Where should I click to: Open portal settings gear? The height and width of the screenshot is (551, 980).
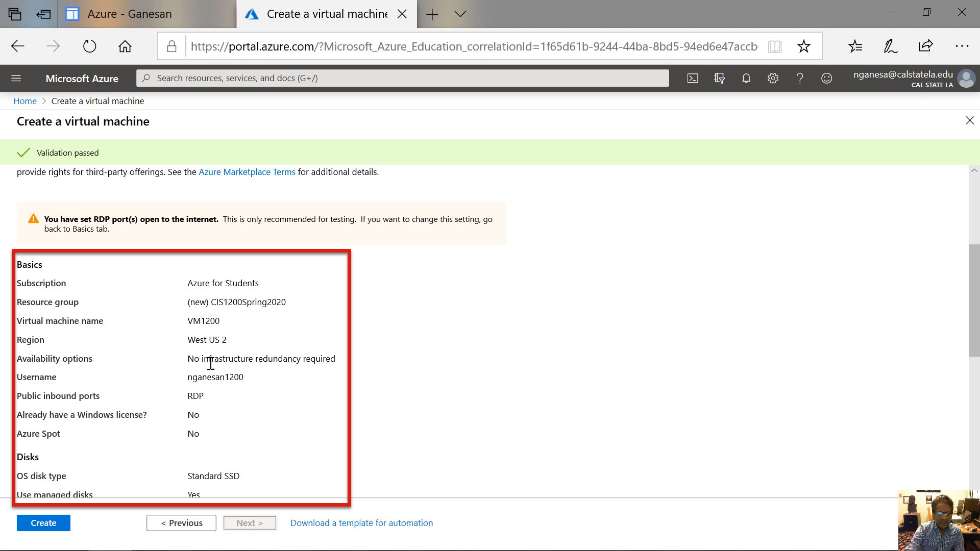point(773,78)
